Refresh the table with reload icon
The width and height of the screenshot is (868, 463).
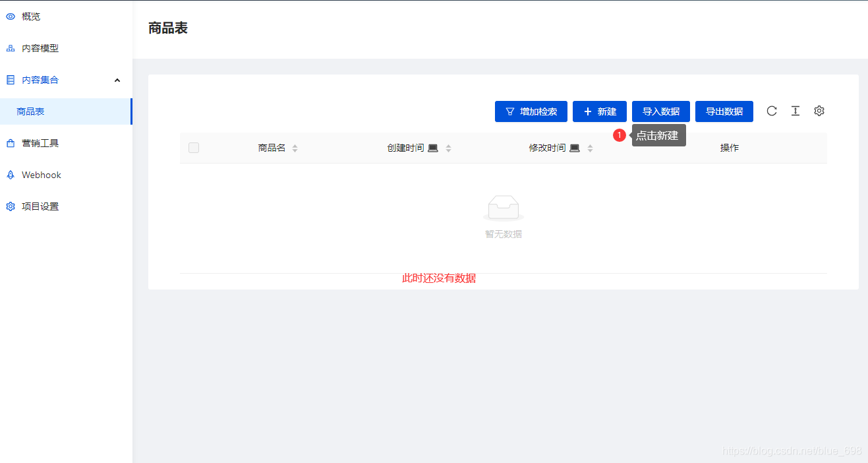coord(772,111)
